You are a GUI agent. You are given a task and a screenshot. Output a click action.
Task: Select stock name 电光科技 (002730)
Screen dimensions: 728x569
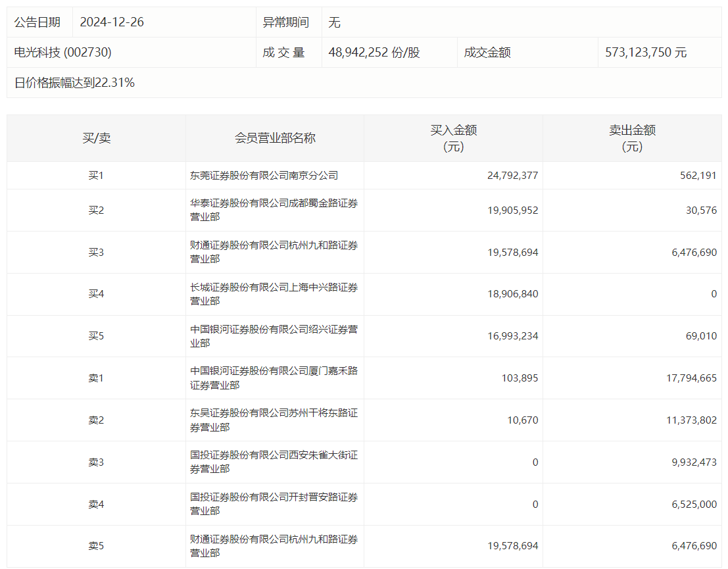pyautogui.click(x=62, y=53)
